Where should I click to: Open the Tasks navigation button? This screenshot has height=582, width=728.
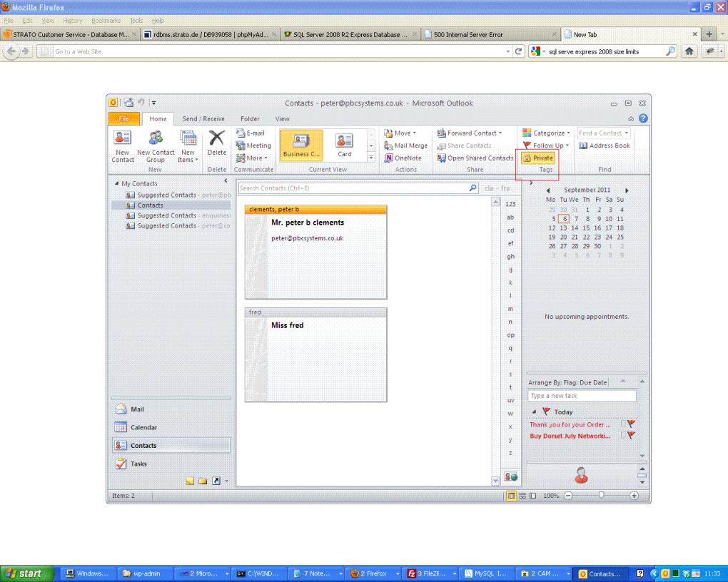click(171, 463)
